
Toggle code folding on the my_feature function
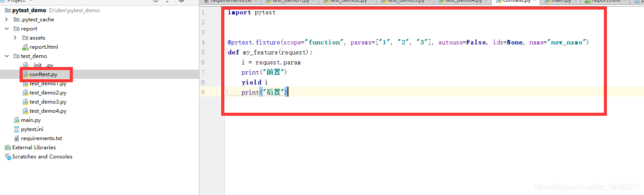[x=225, y=53]
